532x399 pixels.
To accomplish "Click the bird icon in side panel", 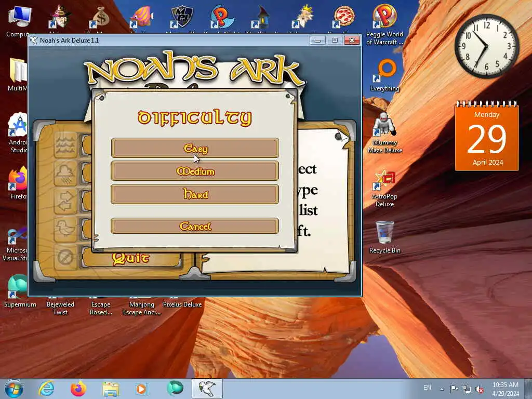I will 65,229.
